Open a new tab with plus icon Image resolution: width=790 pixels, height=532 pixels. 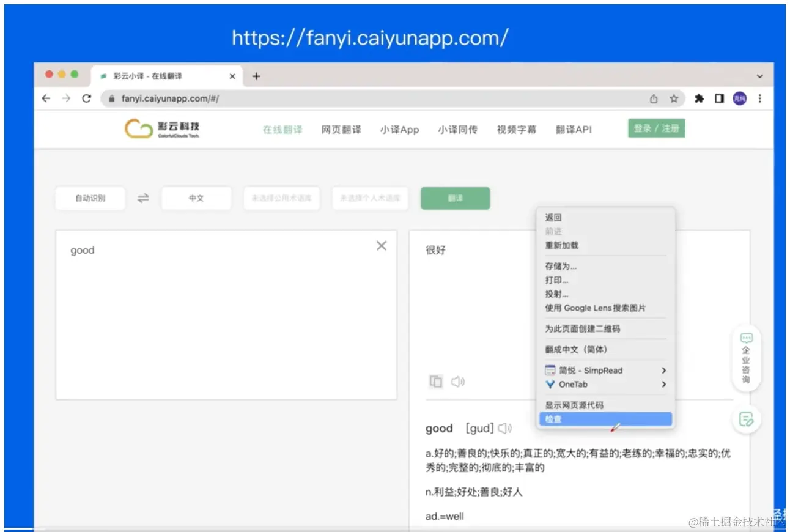pos(256,76)
